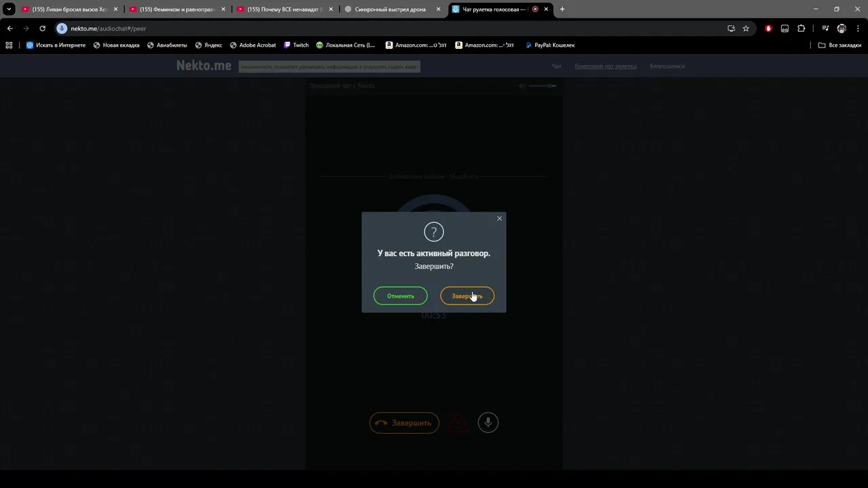Open a new tab with plus button
868x488 pixels.
[562, 9]
